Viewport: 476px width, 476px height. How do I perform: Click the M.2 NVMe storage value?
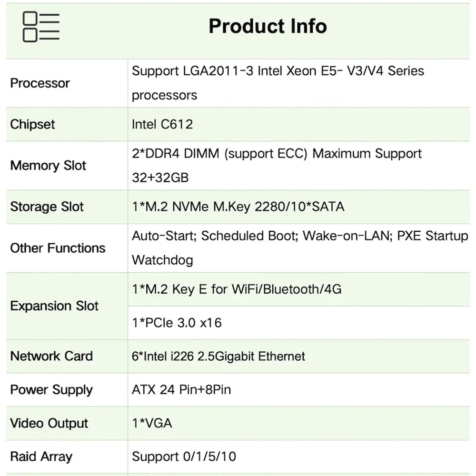coord(238,207)
